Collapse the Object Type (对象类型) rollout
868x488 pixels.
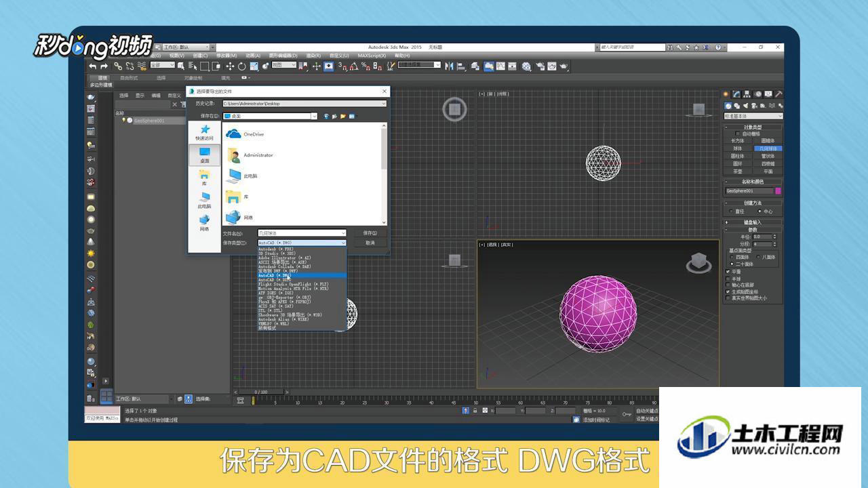753,127
